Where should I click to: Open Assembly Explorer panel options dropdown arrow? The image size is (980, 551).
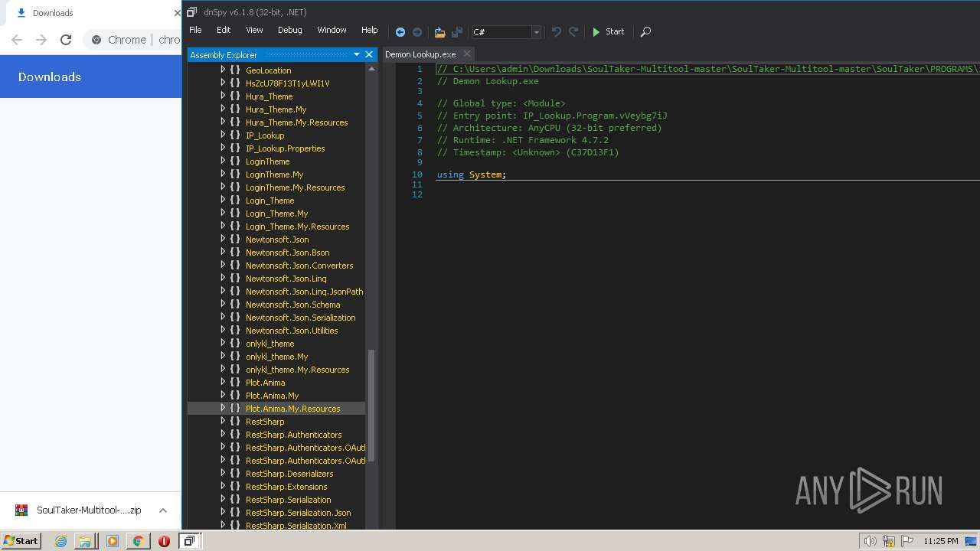click(x=357, y=54)
